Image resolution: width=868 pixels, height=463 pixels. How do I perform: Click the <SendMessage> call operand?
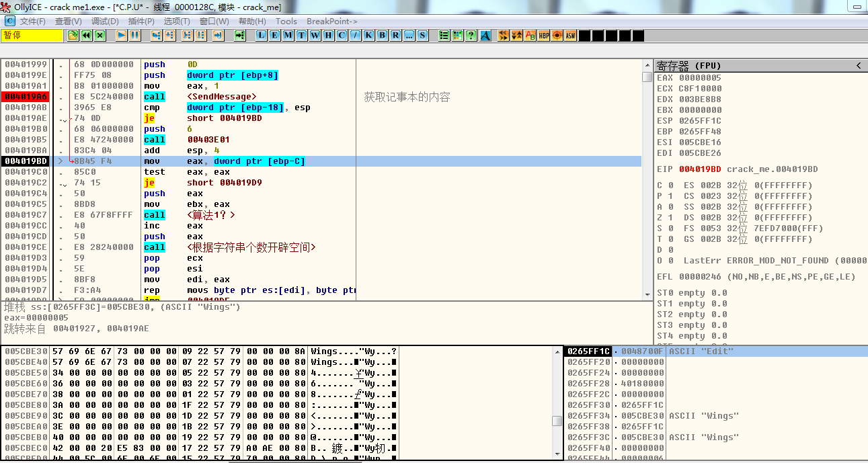[221, 97]
